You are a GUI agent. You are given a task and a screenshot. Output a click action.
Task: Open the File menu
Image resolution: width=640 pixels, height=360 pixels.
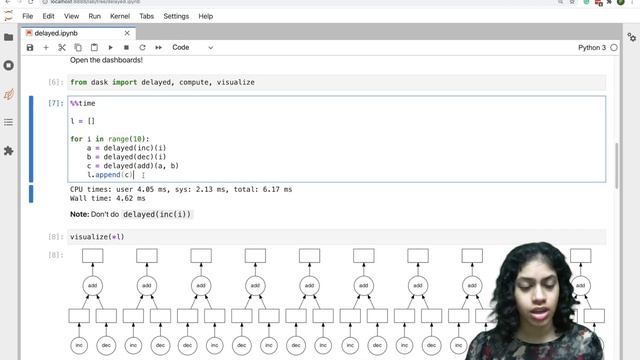click(x=28, y=16)
